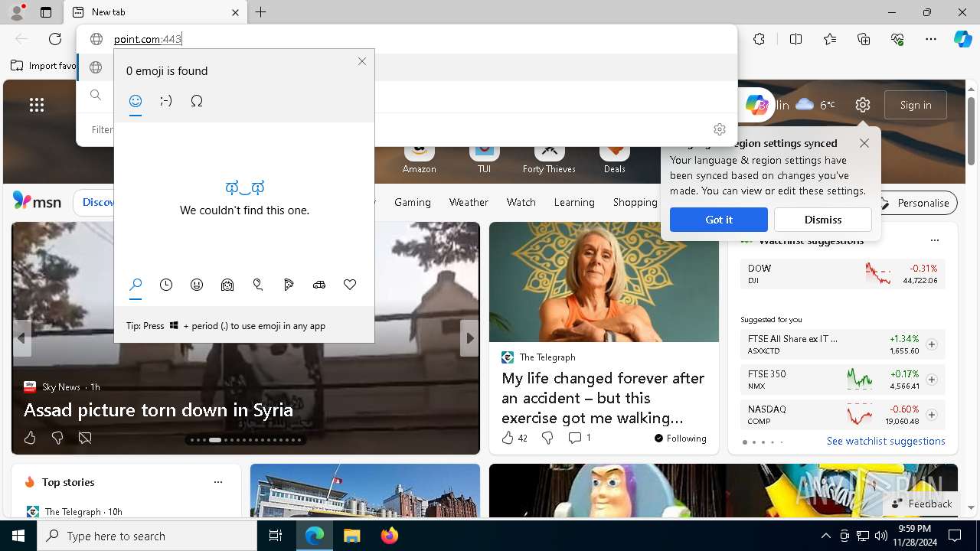
Task: Open Watchlist card more options menu
Action: (934, 240)
